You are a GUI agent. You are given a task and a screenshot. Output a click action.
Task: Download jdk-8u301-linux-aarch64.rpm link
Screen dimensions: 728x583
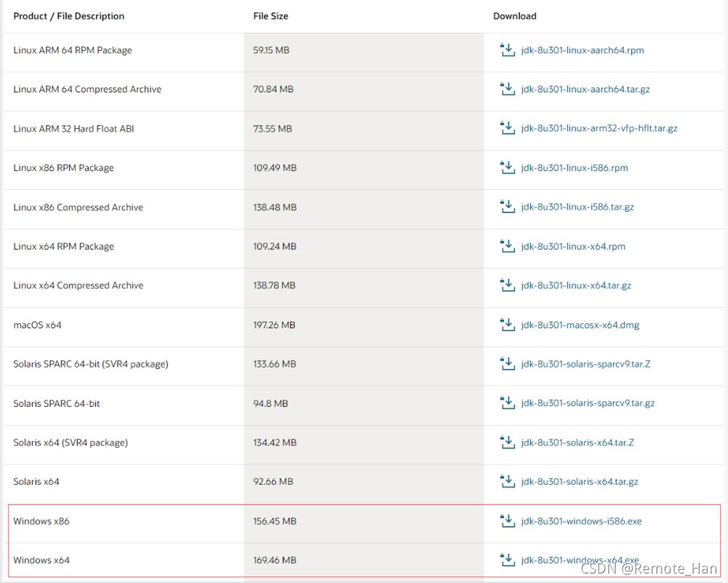583,50
